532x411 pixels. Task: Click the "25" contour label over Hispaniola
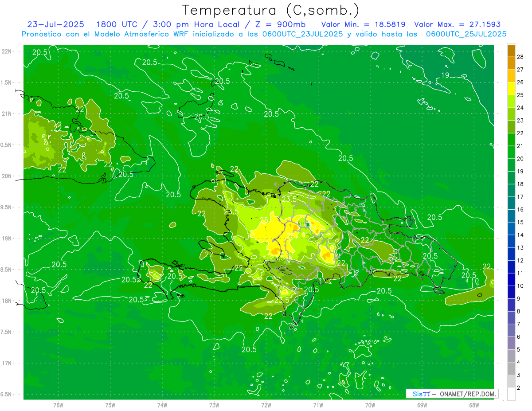click(264, 220)
